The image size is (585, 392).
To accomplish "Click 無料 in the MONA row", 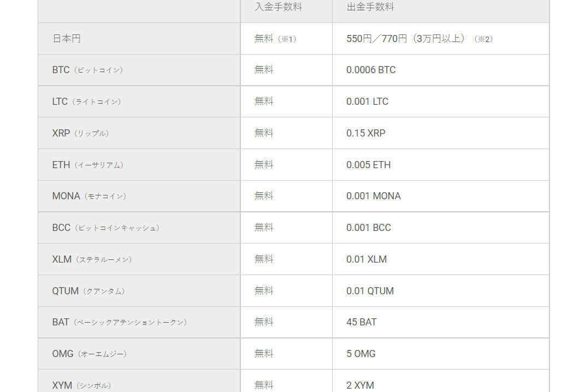I will pos(264,196).
